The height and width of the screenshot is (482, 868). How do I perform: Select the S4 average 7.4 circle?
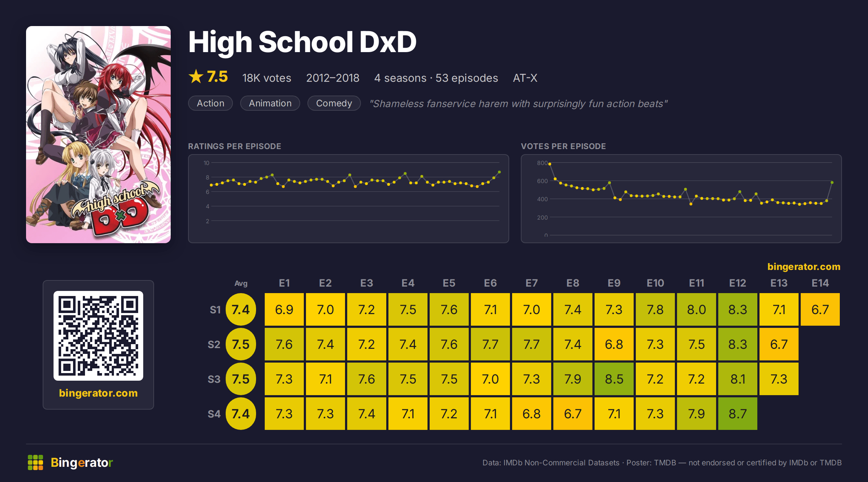coord(241,414)
